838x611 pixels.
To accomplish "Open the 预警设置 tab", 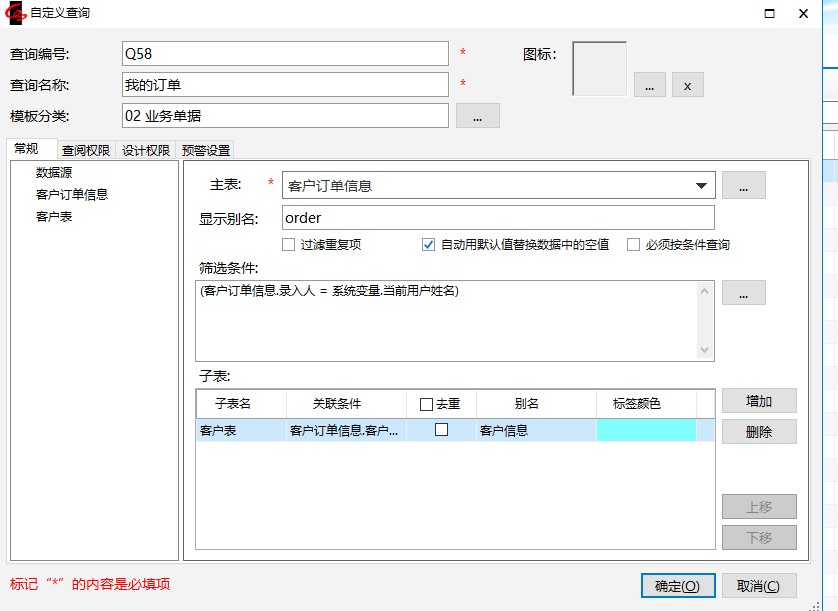I will [205, 151].
